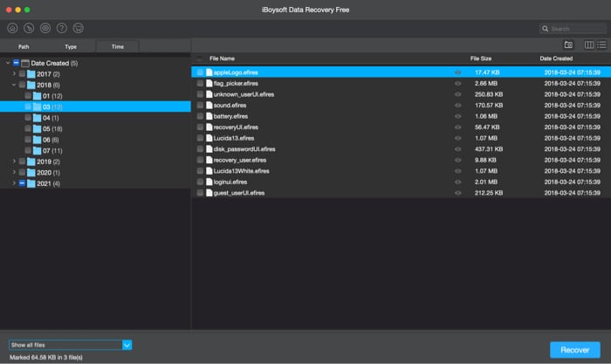Select the disk_passwordUI.efires file name
The height and width of the screenshot is (364, 611).
pos(244,149)
